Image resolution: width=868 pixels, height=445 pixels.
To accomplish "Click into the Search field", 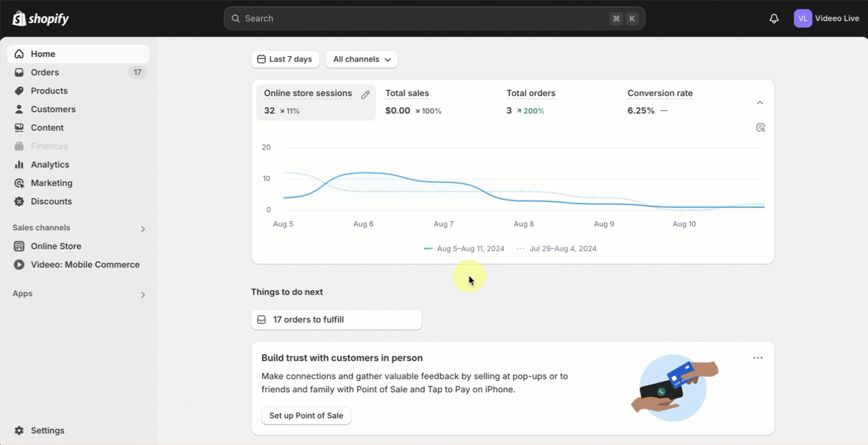I will (421, 18).
